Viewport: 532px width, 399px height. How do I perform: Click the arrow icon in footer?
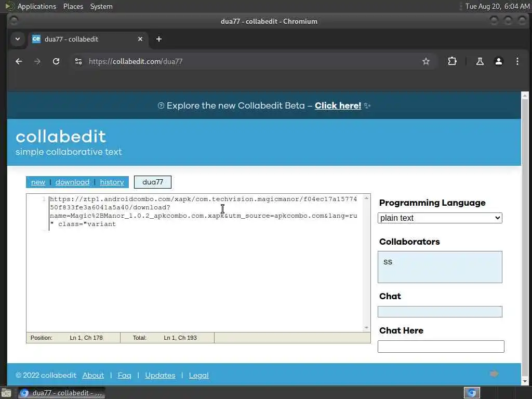(x=495, y=374)
